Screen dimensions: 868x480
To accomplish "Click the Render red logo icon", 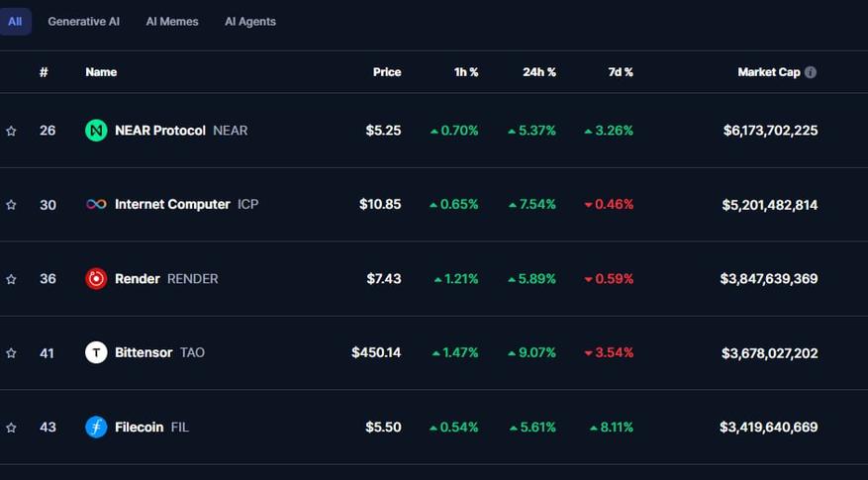I will [x=96, y=278].
